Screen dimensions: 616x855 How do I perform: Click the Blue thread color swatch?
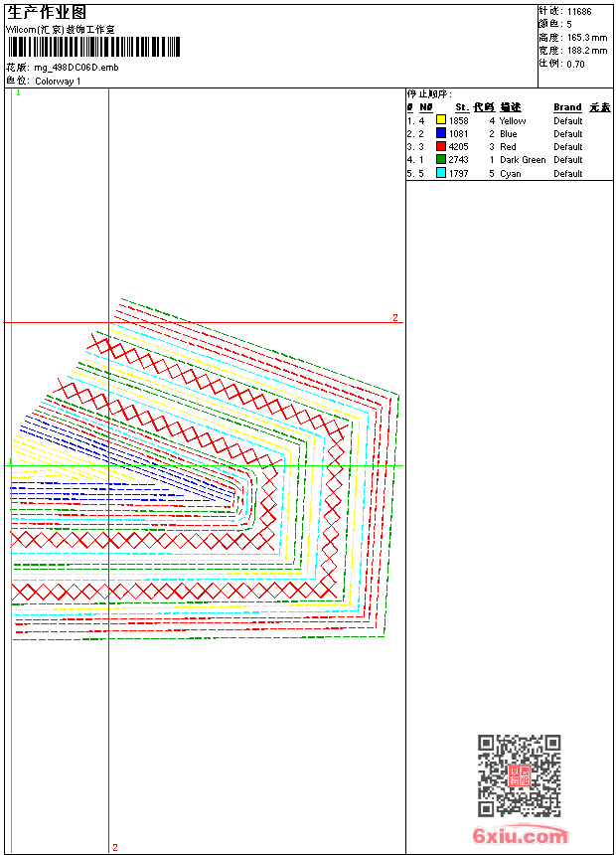[x=441, y=133]
